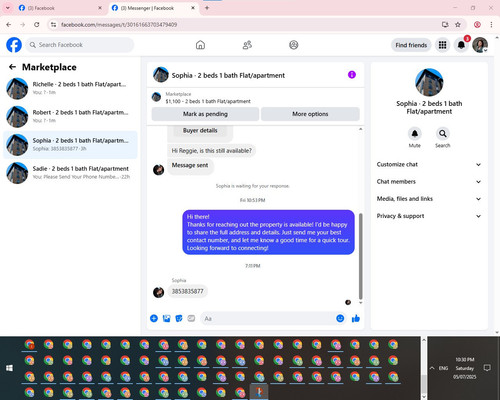Image resolution: width=500 pixels, height=400 pixels.
Task: Open Robert conversation in list
Action: click(70, 116)
